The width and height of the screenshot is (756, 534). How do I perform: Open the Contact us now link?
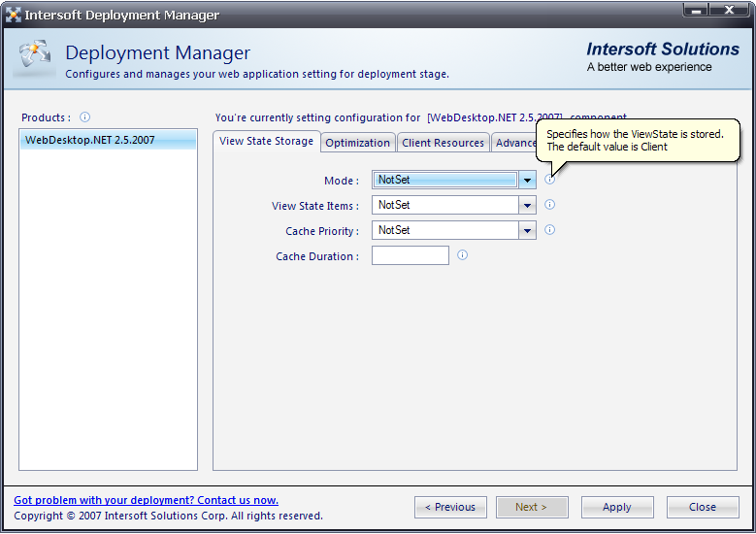pyautogui.click(x=146, y=500)
